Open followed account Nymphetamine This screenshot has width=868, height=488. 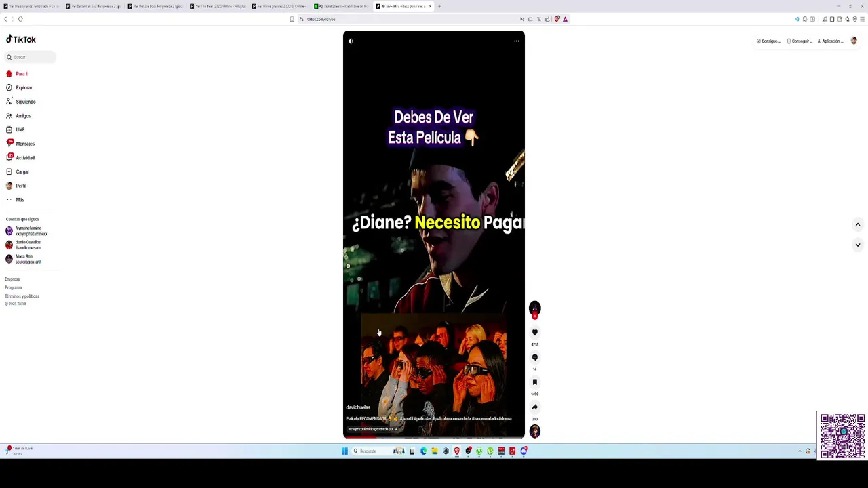(x=27, y=231)
